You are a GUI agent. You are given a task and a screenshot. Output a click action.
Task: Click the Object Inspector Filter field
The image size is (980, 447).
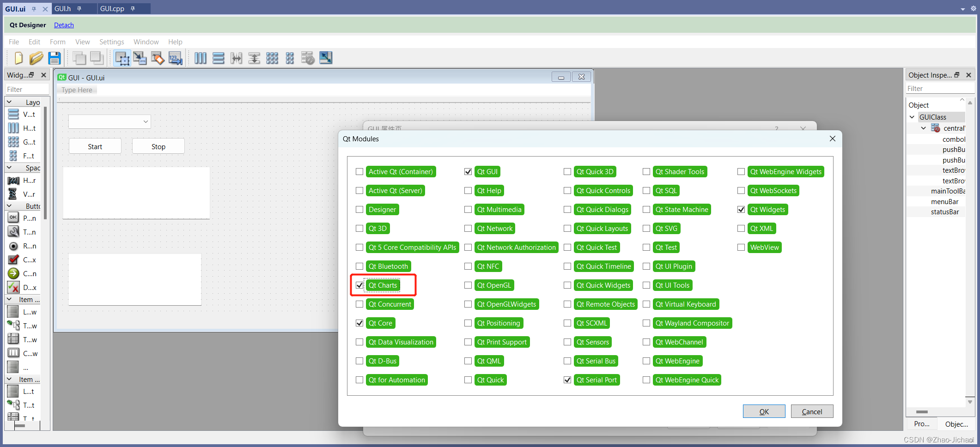coord(940,89)
